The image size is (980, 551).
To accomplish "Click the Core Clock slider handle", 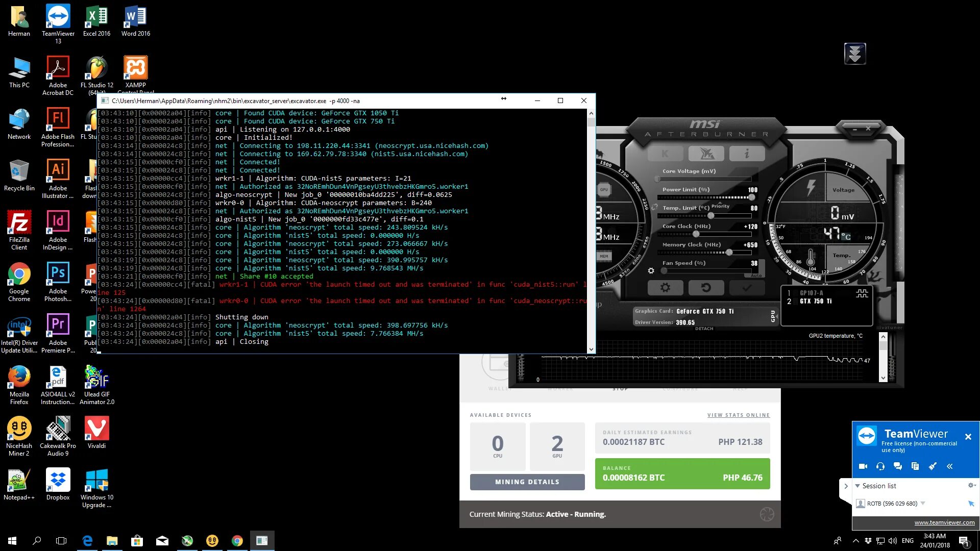I will pos(696,234).
